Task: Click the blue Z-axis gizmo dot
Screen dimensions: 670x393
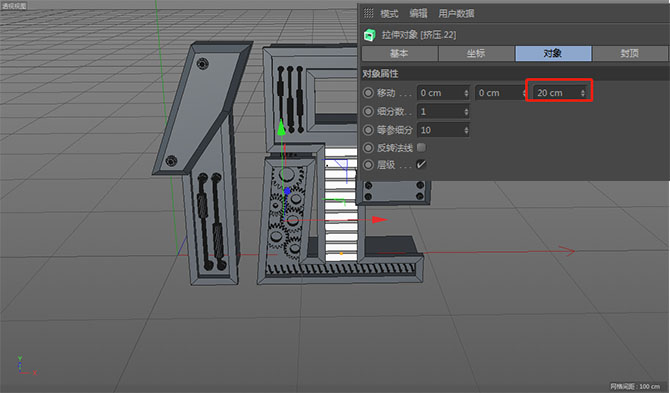Action: pyautogui.click(x=287, y=191)
